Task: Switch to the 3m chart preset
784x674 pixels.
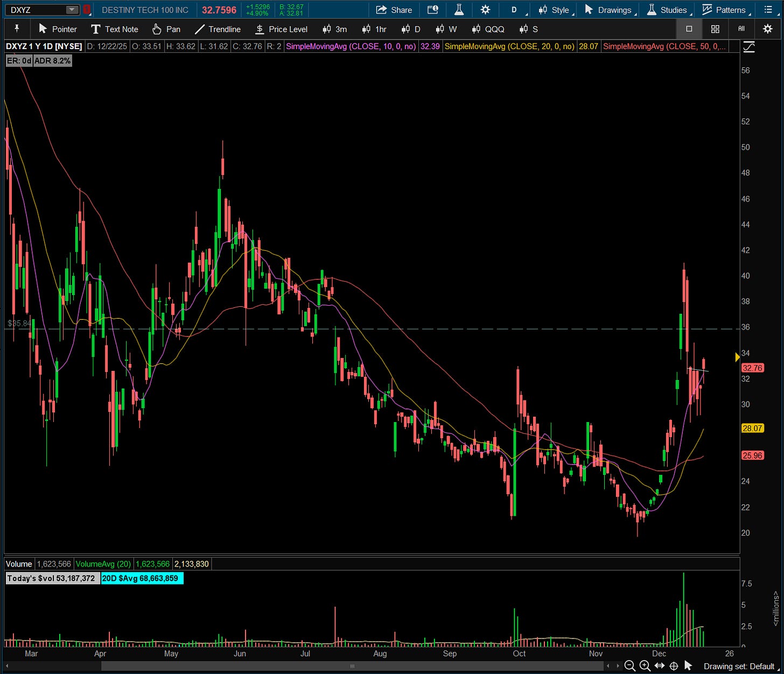Action: (334, 29)
